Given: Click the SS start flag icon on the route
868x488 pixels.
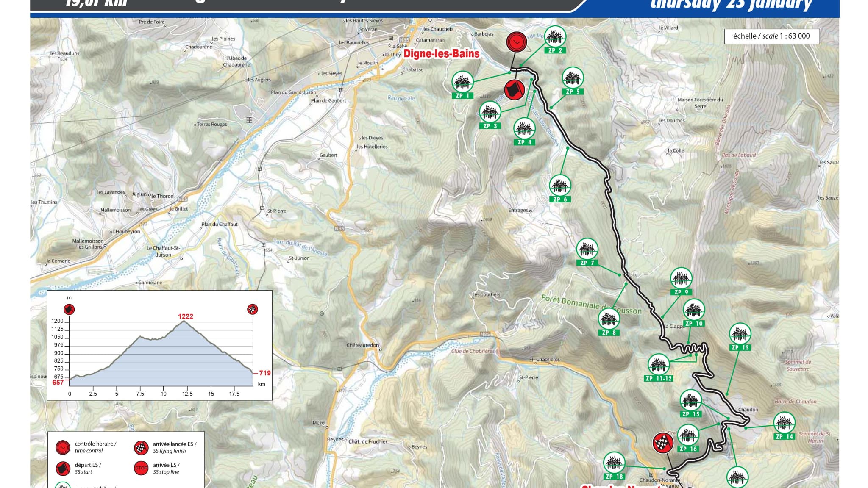Looking at the screenshot, I should point(515,90).
